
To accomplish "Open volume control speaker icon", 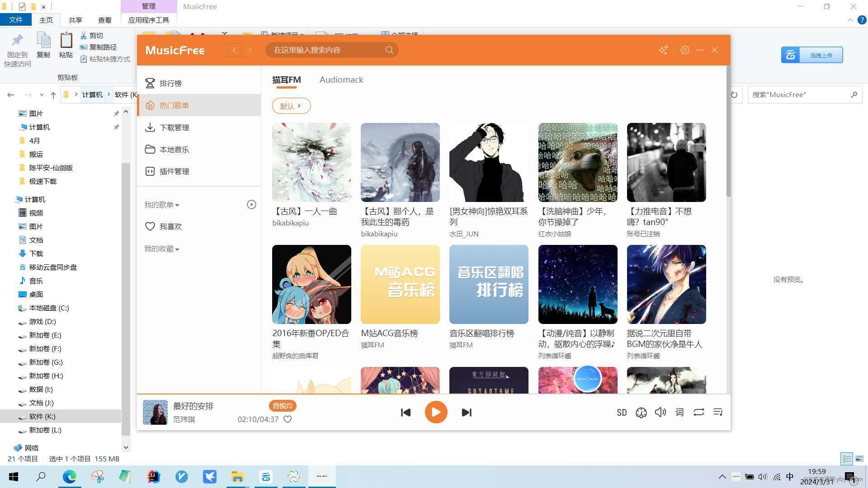I will click(x=660, y=412).
